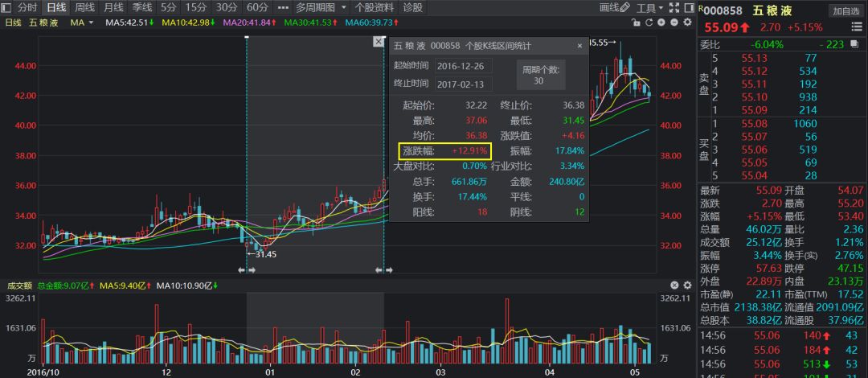Click 加自选 add to watchlist button
The height and width of the screenshot is (378, 868).
(x=845, y=11)
